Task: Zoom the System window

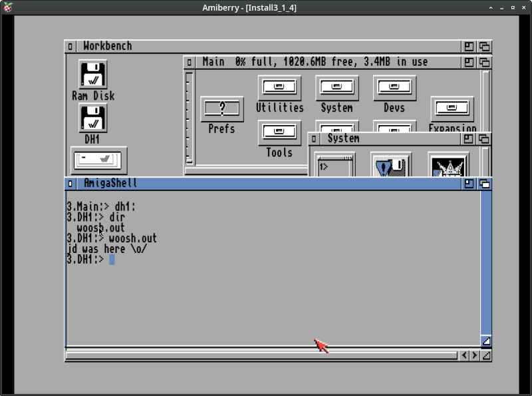Action: [468, 138]
